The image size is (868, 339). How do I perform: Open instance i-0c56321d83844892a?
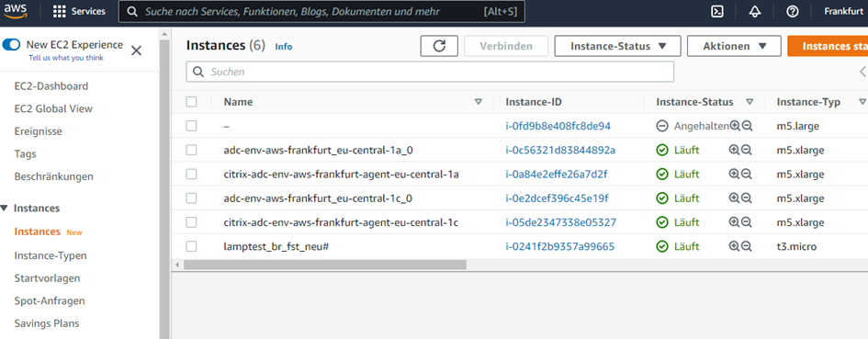tap(560, 150)
